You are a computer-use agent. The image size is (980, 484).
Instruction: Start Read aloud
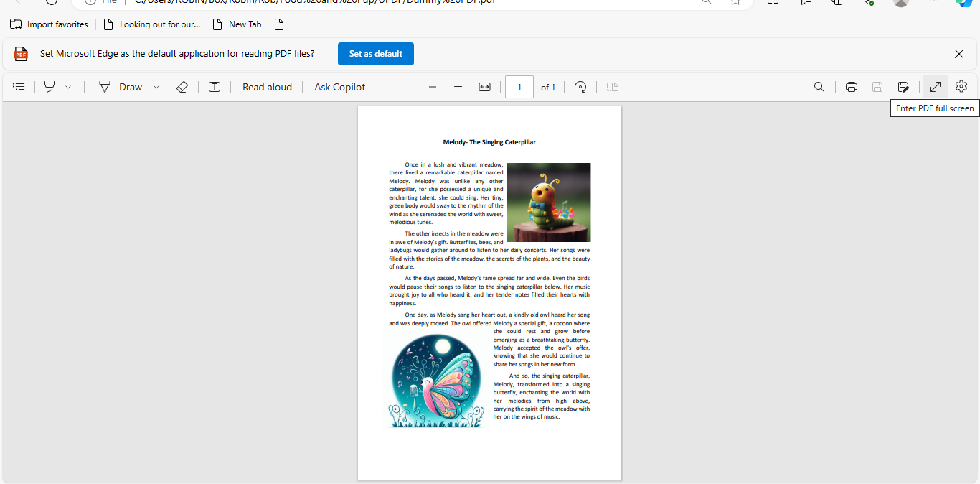[x=267, y=87]
